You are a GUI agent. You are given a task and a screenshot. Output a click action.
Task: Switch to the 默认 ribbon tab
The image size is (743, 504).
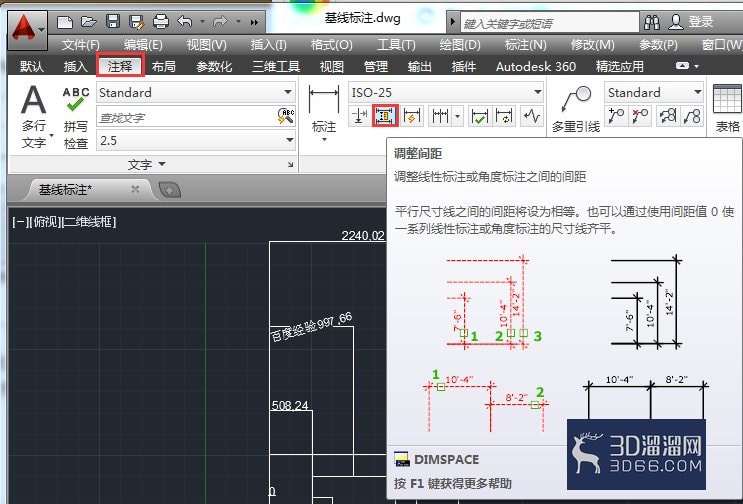pos(32,66)
